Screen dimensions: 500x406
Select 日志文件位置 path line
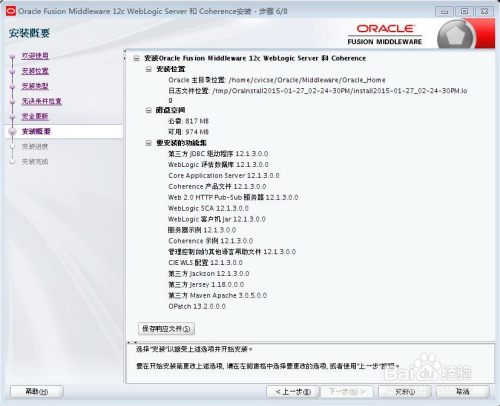[x=318, y=95]
